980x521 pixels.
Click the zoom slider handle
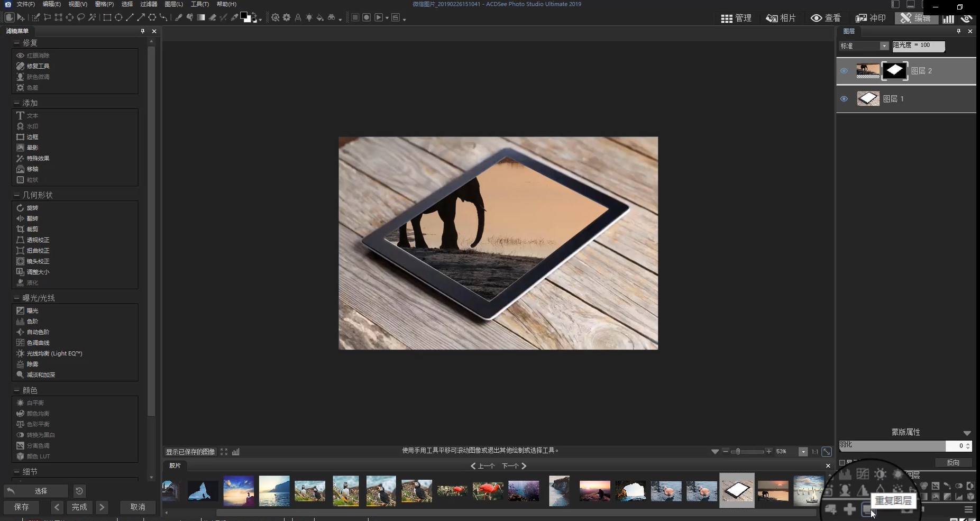click(737, 452)
